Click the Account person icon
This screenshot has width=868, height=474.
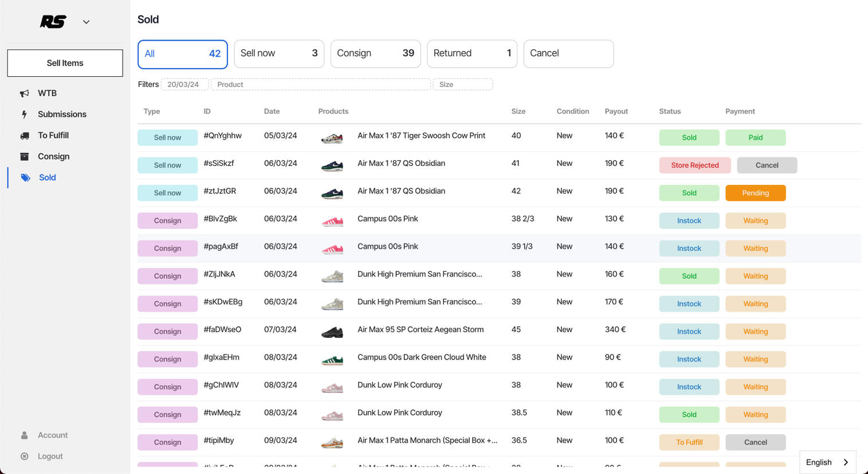tap(24, 435)
